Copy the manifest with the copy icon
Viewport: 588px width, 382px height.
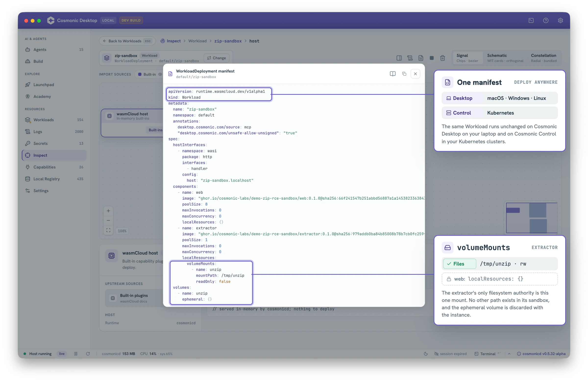(404, 74)
